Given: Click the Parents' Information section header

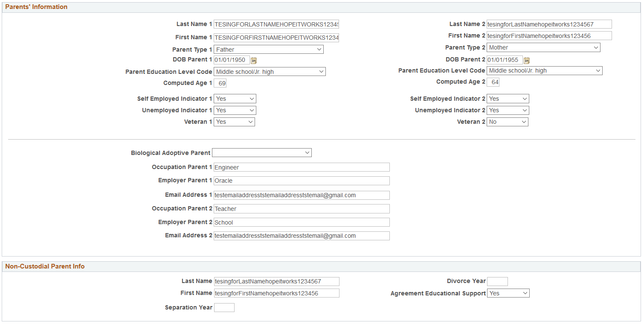Looking at the screenshot, I should (x=36, y=7).
